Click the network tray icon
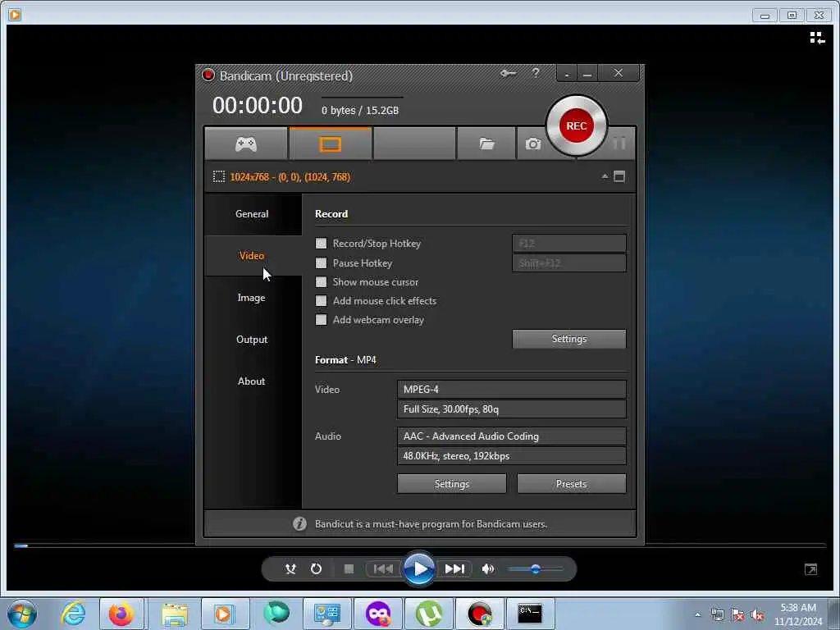This screenshot has width=840, height=630. pos(717,615)
